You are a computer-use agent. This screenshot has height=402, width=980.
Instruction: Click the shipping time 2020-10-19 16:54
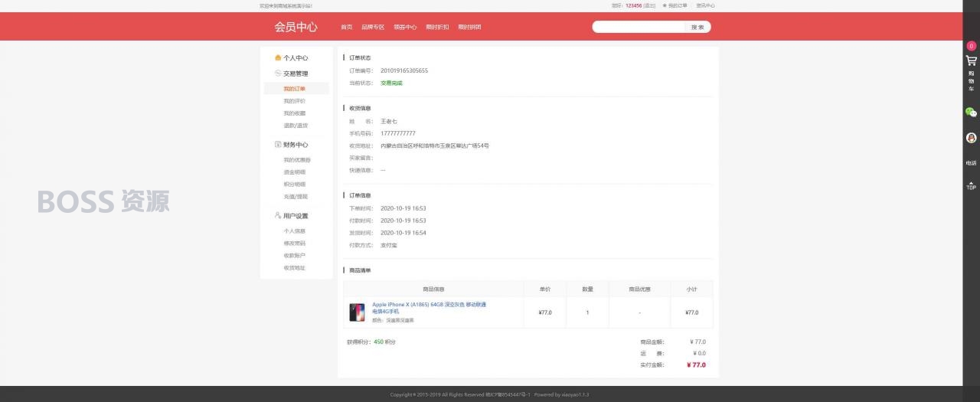click(403, 233)
